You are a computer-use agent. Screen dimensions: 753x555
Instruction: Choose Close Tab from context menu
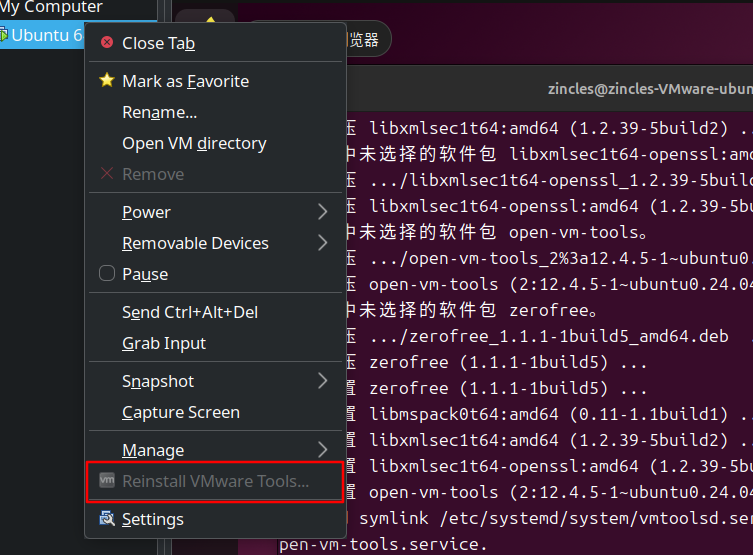[x=215, y=43]
